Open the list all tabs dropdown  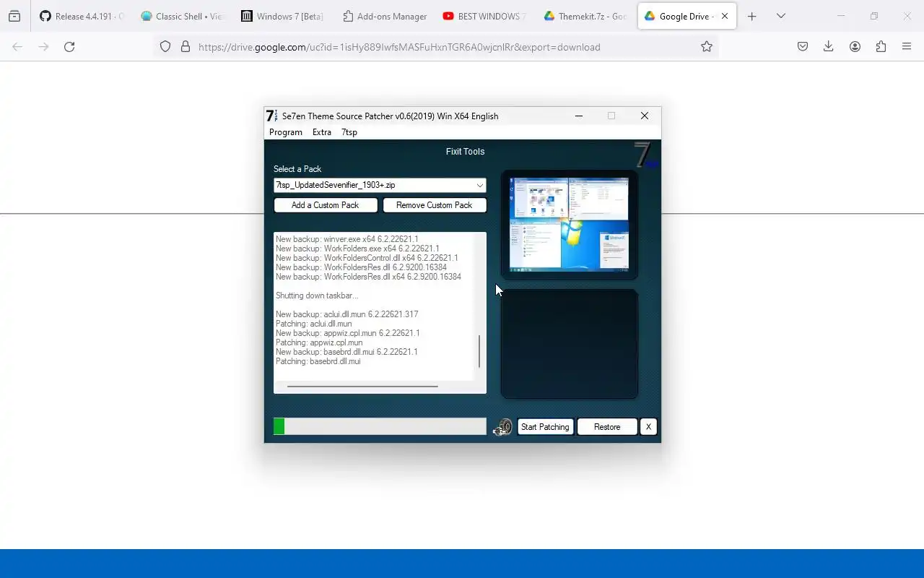pos(780,16)
